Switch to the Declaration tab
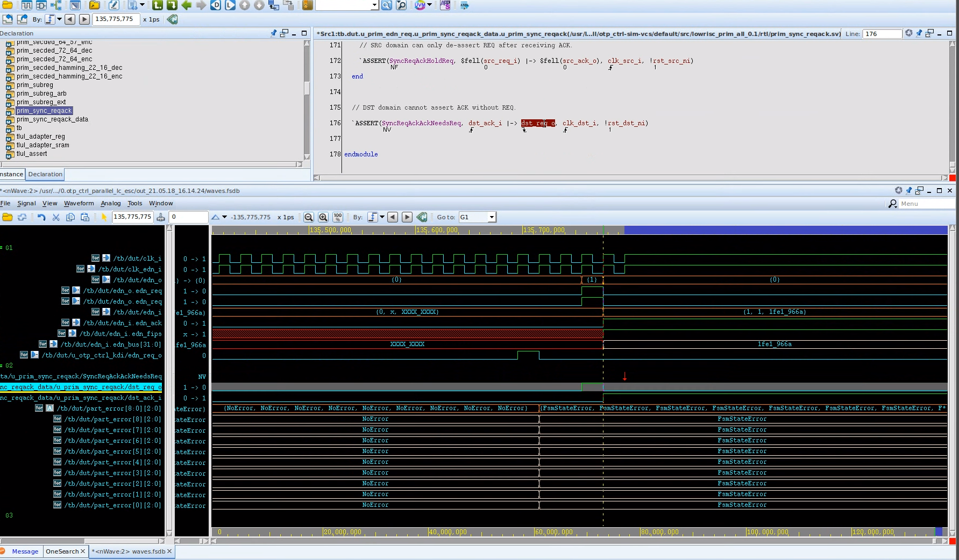 pos(45,174)
